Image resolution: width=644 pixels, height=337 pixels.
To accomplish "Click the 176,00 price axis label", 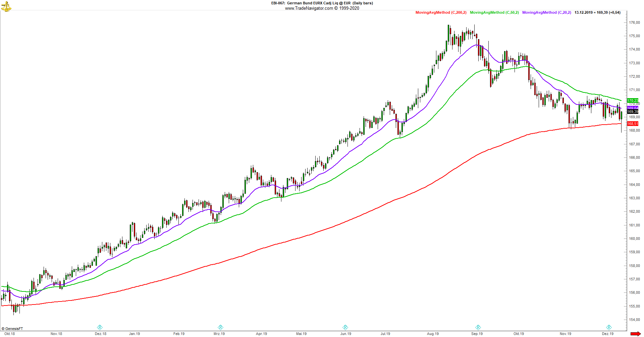I will pyautogui.click(x=634, y=22).
